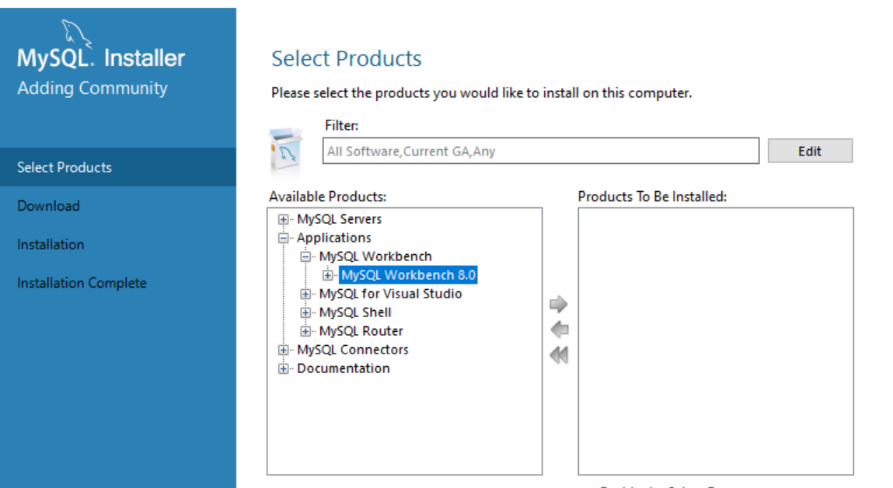Expand the MySQL for Visual Studio node

(x=305, y=294)
